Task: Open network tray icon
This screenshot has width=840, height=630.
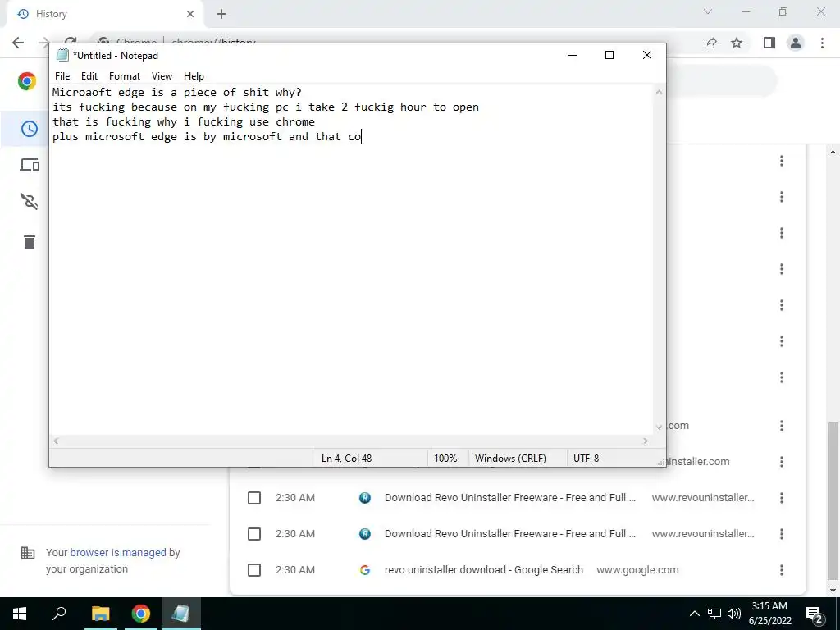Action: (714, 614)
